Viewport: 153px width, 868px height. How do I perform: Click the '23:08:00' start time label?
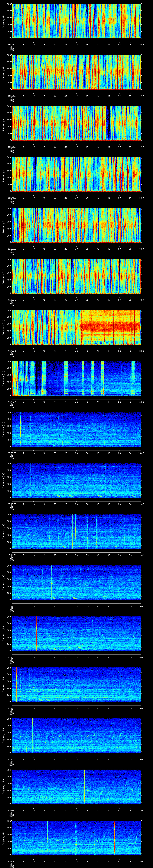coord(12,402)
